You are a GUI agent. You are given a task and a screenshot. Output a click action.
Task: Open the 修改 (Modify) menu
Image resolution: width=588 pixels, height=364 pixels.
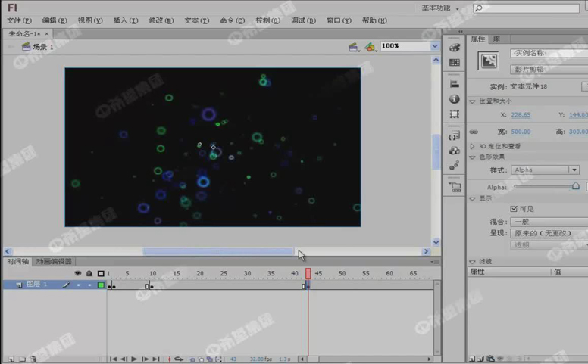(160, 20)
